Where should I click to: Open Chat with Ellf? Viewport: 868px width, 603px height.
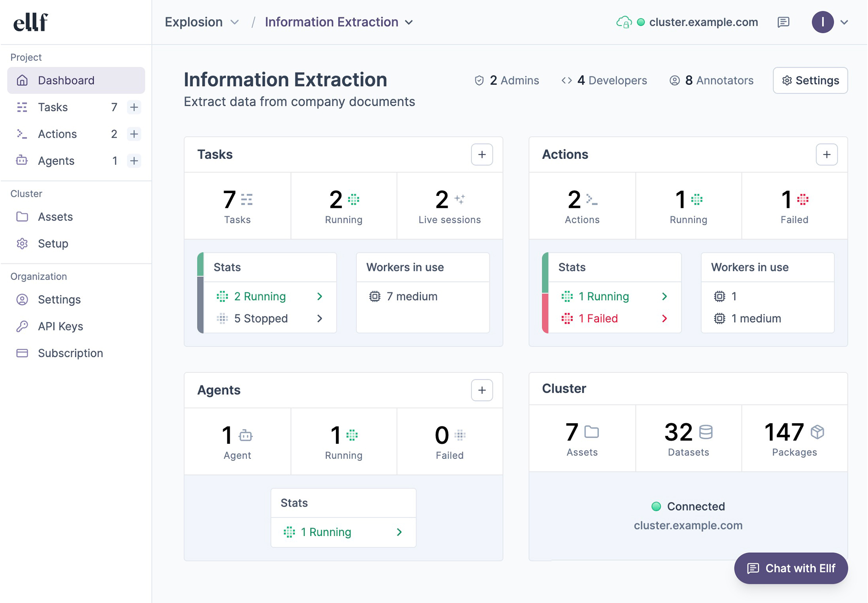790,568
